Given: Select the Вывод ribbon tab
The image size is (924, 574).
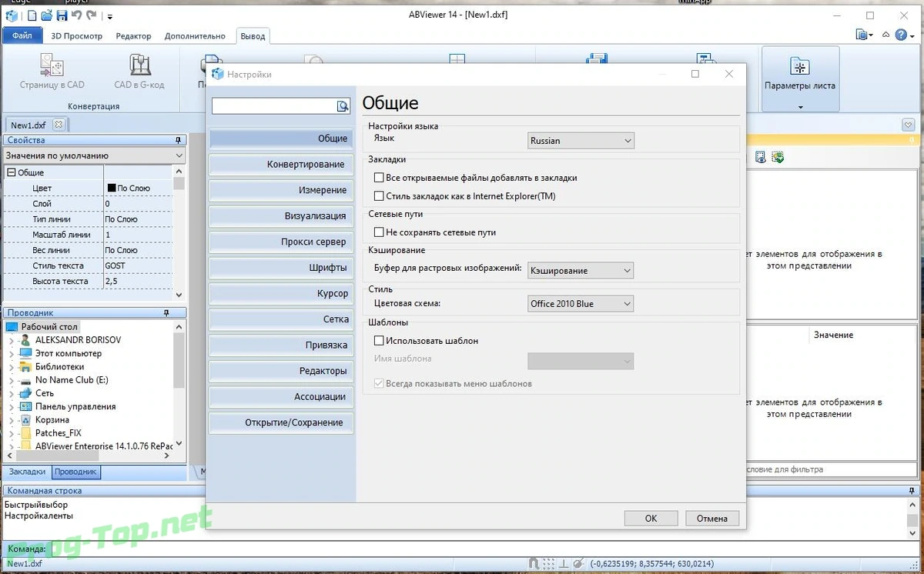Looking at the screenshot, I should click(253, 35).
